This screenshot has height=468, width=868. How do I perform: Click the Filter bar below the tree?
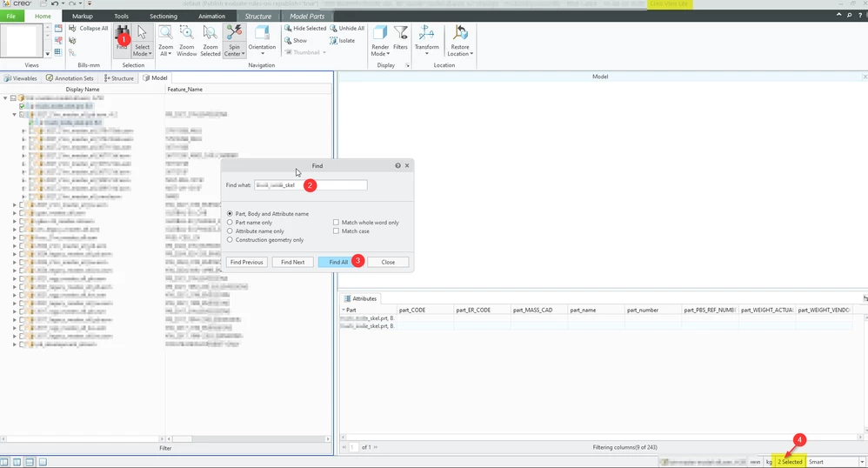165,448
